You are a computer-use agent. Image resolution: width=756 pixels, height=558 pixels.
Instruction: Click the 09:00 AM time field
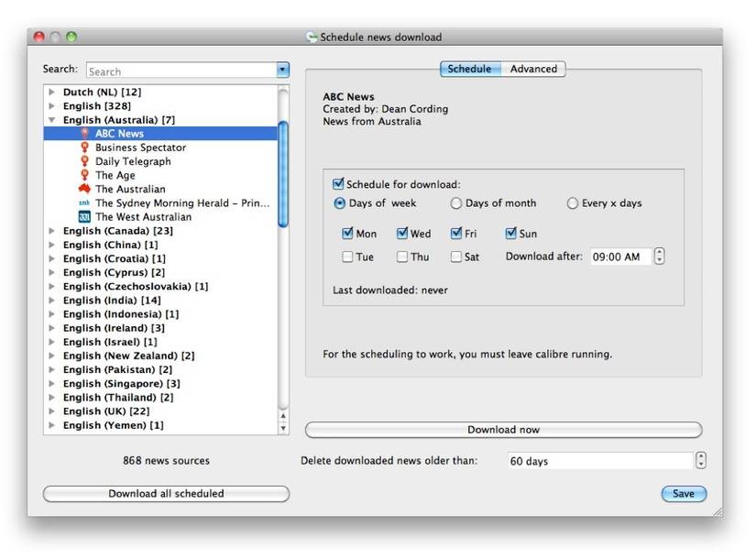coord(621,257)
